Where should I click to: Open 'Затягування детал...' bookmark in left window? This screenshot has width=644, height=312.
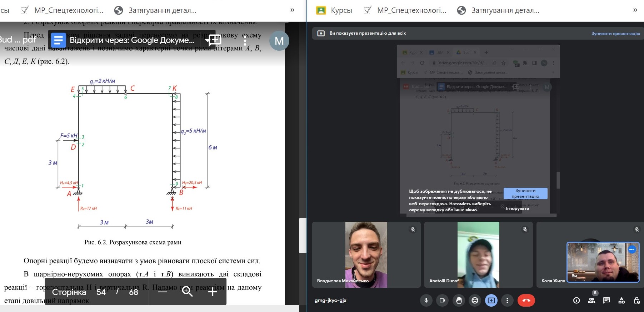click(155, 10)
